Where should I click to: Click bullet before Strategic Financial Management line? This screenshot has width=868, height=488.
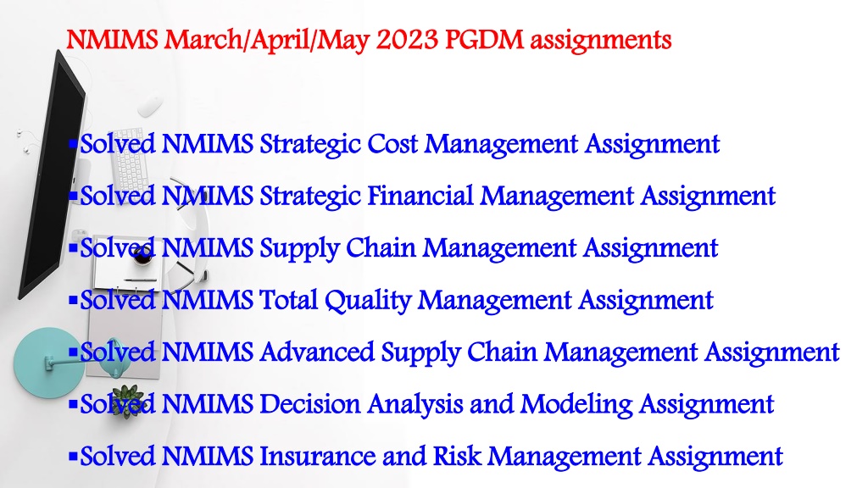[x=73, y=196]
